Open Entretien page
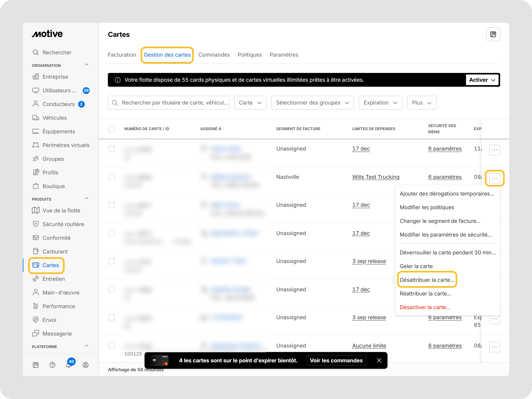 pos(49,279)
